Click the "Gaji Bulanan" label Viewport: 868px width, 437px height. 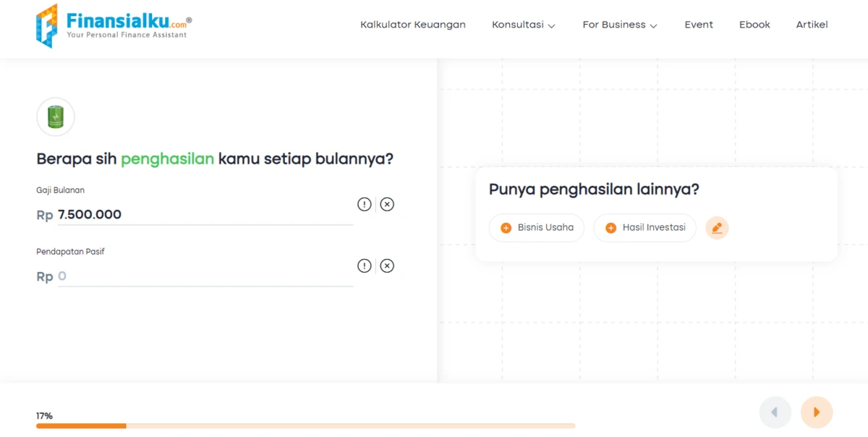(61, 190)
